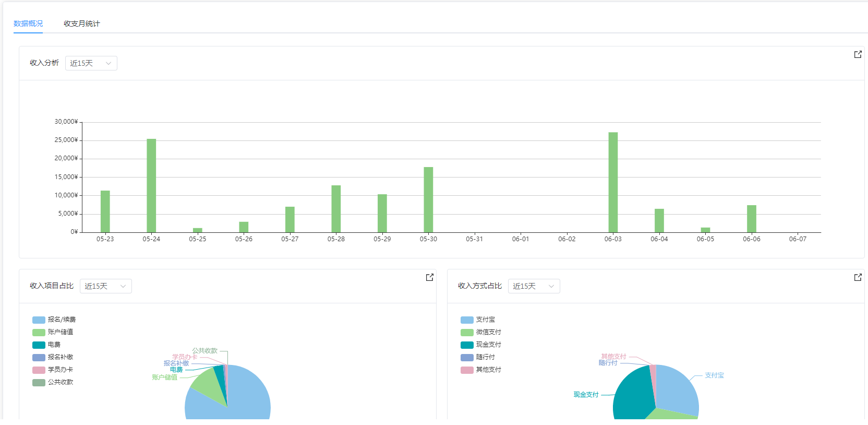Click the 05-25 x-axis date label
Viewport: 868px width, 425px height.
[198, 239]
